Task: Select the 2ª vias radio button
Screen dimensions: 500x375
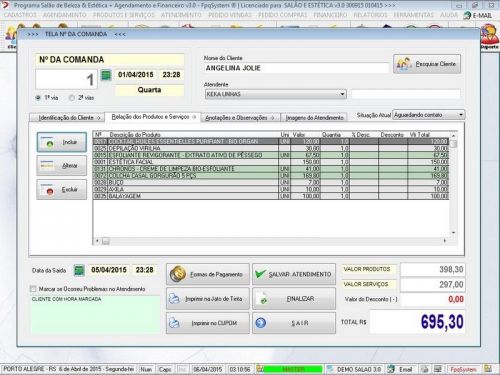Action: [72, 98]
